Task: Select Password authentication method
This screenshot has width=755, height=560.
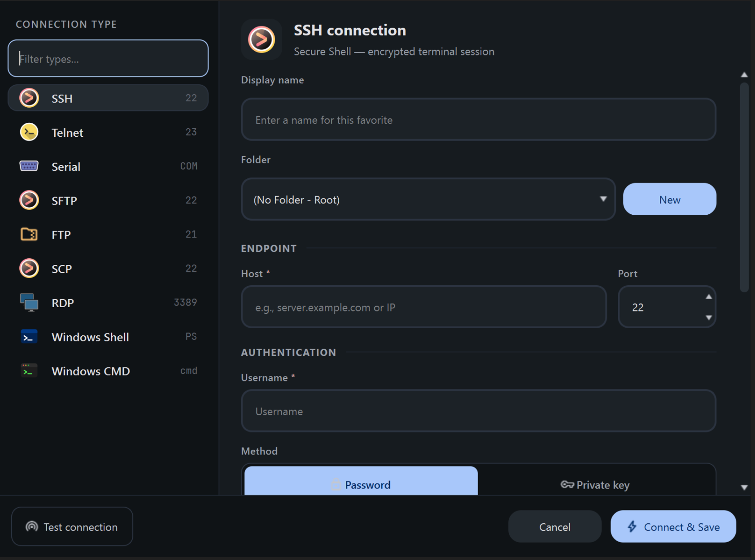Action: click(361, 481)
